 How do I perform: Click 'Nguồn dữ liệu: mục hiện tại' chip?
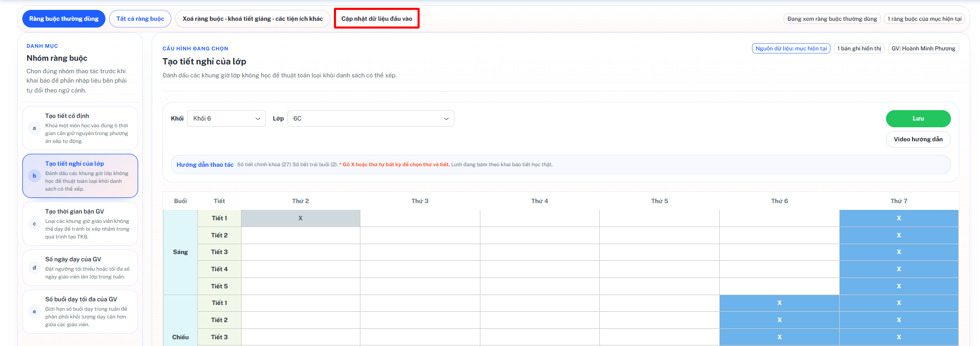click(x=791, y=48)
